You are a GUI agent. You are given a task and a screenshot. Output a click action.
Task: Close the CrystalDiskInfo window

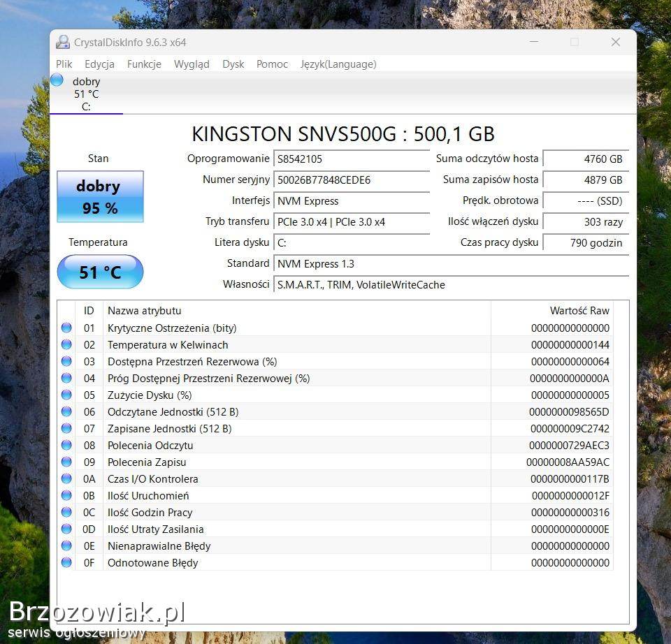click(x=615, y=42)
